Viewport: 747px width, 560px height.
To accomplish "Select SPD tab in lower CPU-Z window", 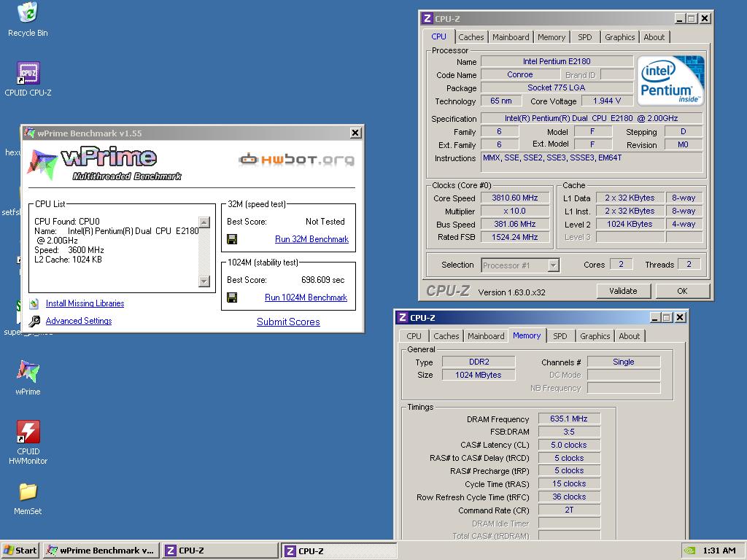I will click(x=560, y=336).
